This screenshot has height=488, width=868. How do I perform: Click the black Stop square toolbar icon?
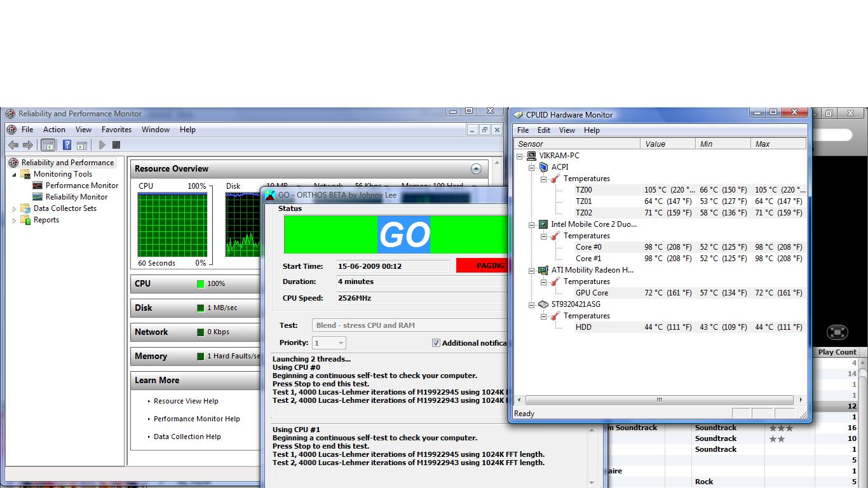tap(116, 146)
